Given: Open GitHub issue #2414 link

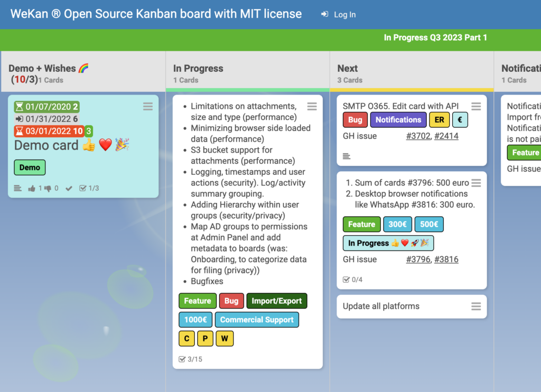Looking at the screenshot, I should [446, 136].
